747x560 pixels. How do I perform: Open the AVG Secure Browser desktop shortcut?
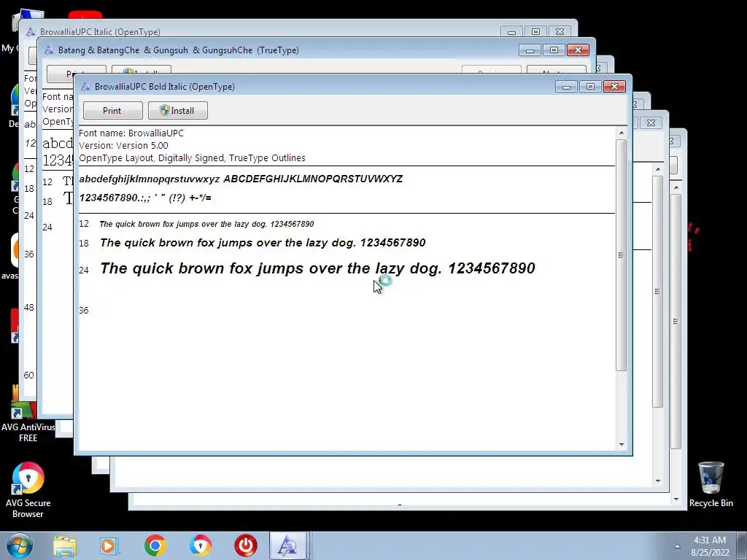coord(28,489)
